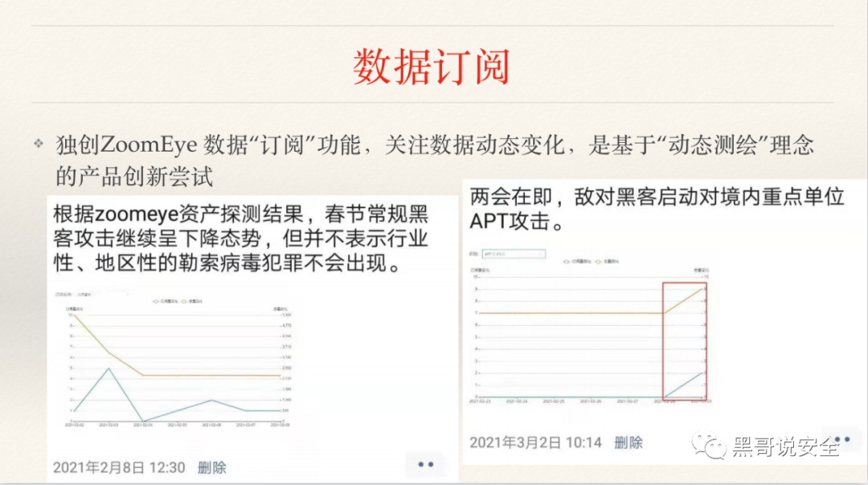Toggle the first legend series in the left chart

point(166,301)
